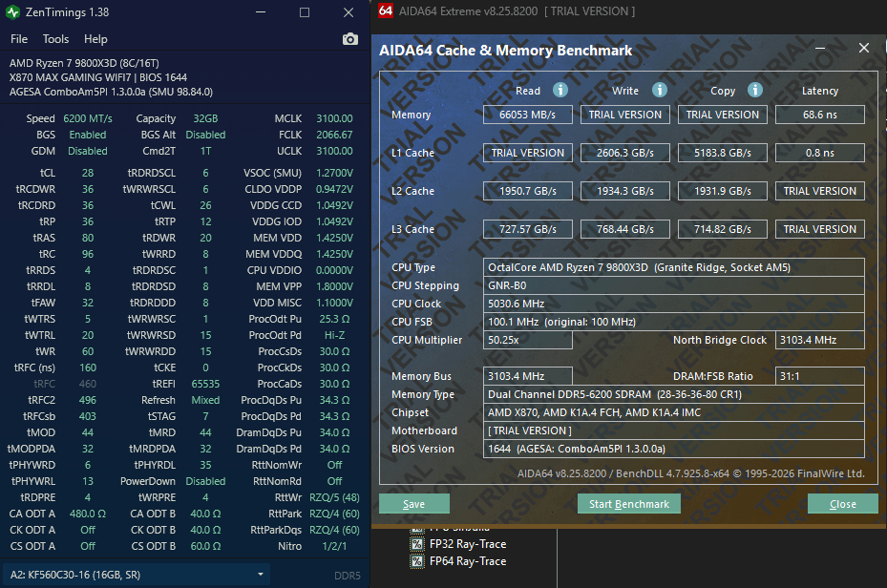This screenshot has height=588, width=887.
Task: Open the Tools menu
Action: click(56, 39)
